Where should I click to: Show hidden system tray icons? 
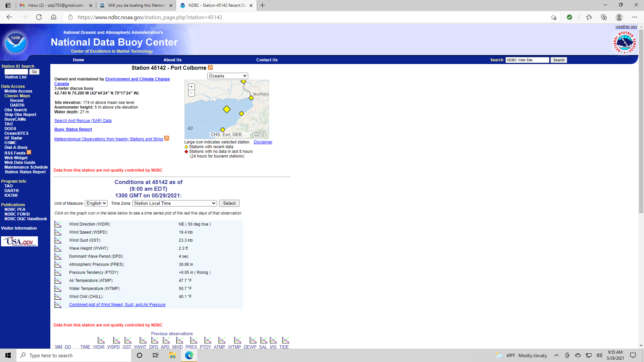click(556, 355)
